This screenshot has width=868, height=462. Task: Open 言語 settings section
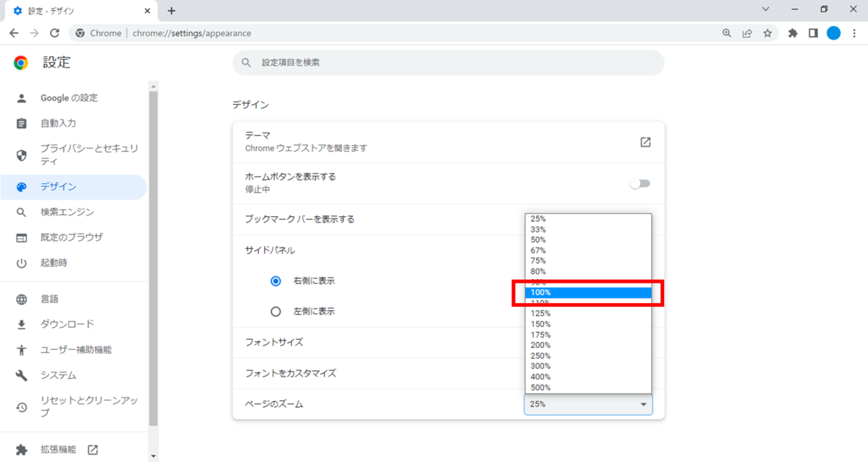pos(74,299)
